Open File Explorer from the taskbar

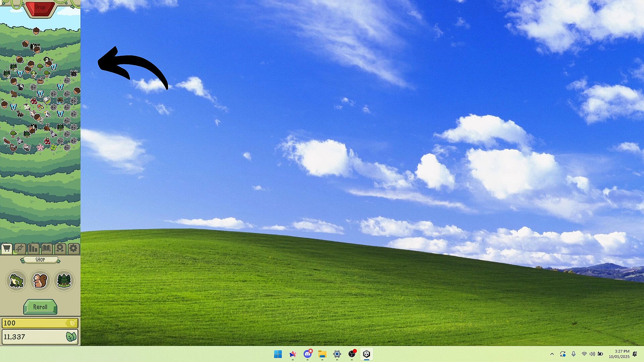[x=322, y=354]
